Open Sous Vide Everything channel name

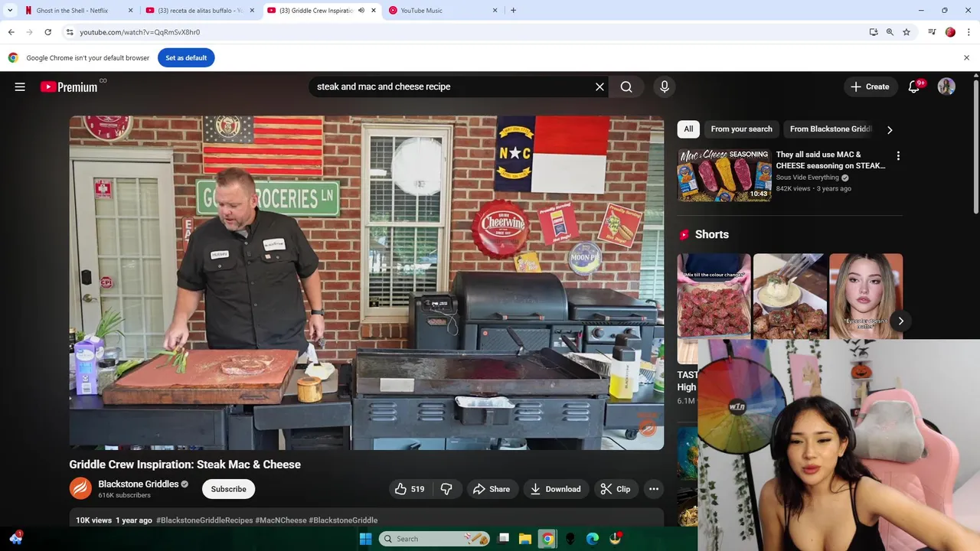(808, 178)
